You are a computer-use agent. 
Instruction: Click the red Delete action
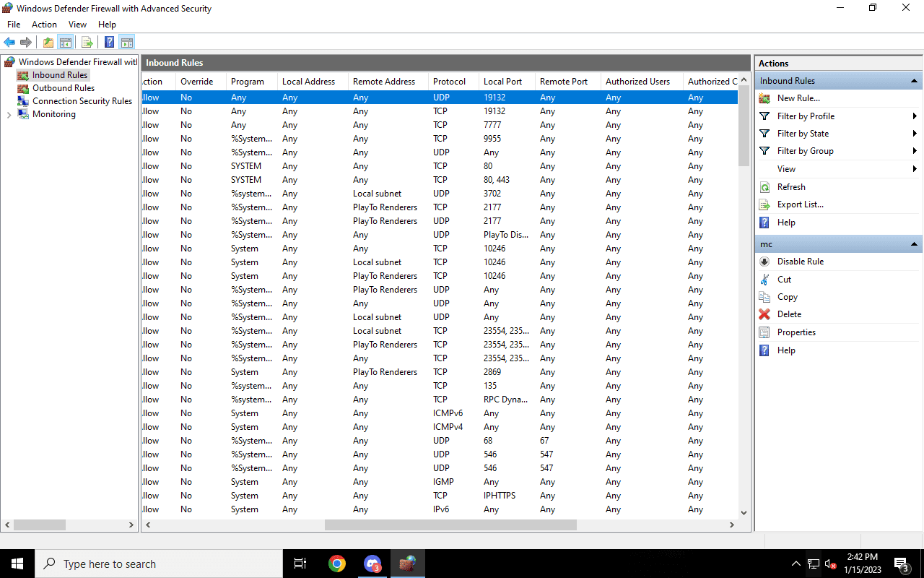[x=789, y=314]
